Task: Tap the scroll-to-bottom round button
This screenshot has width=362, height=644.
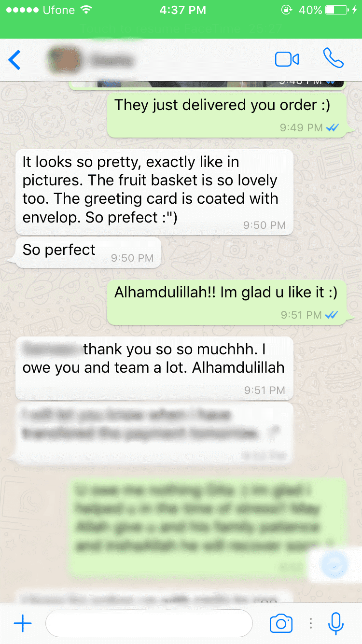Action: point(334,564)
